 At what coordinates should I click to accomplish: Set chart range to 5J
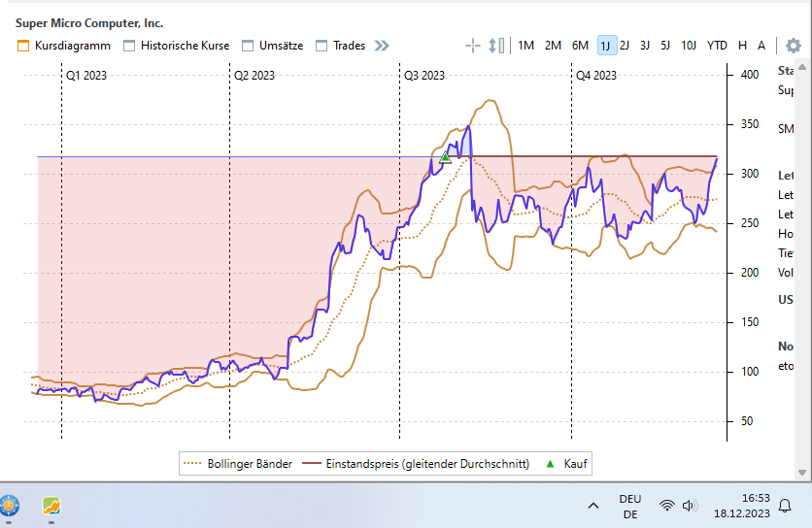pyautogui.click(x=665, y=46)
